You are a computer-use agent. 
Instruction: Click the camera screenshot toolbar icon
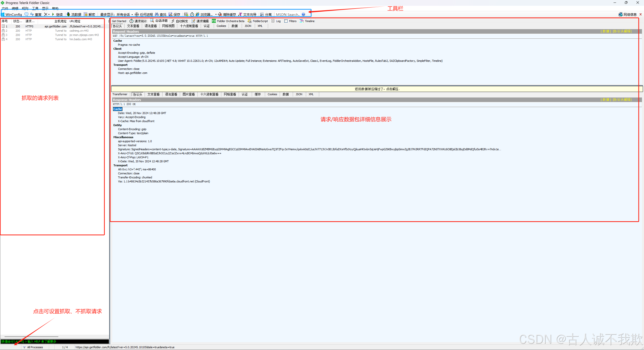(186, 14)
